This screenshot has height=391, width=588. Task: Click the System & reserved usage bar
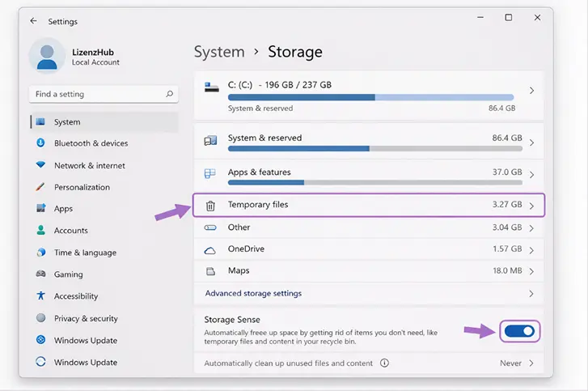pyautogui.click(x=375, y=149)
